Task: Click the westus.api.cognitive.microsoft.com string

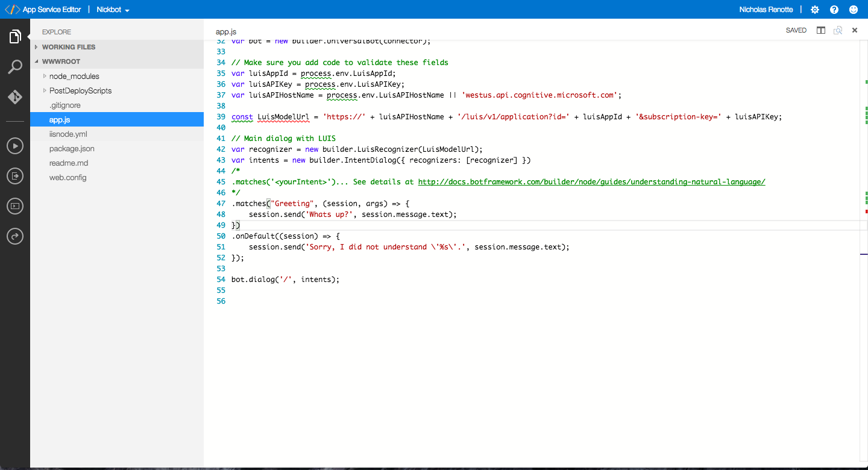Action: click(539, 95)
